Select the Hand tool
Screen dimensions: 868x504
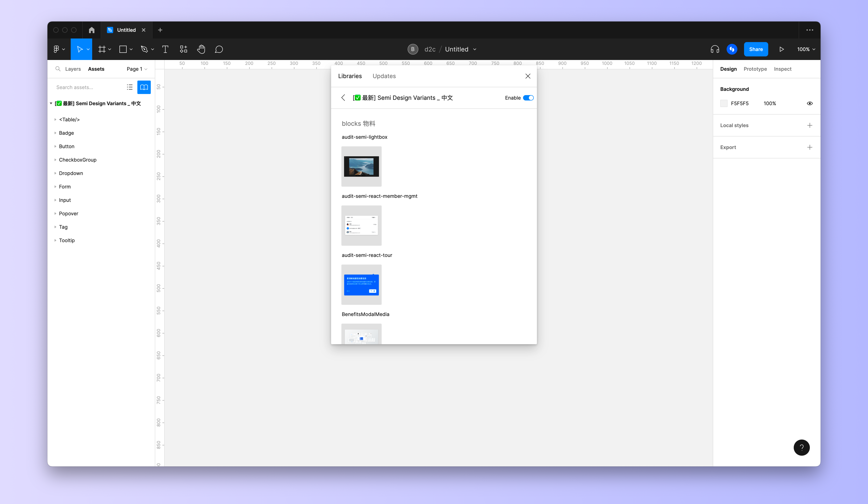[x=201, y=49]
